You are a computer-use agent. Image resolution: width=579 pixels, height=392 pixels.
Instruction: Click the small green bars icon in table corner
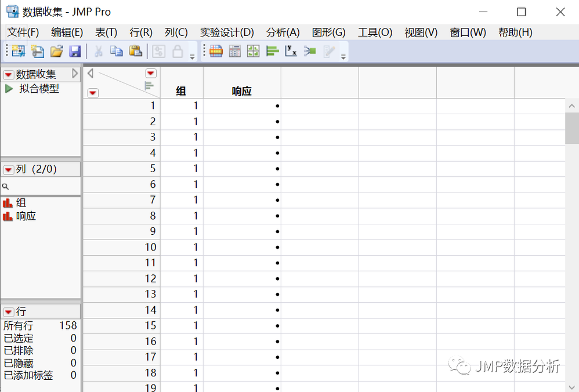[149, 86]
